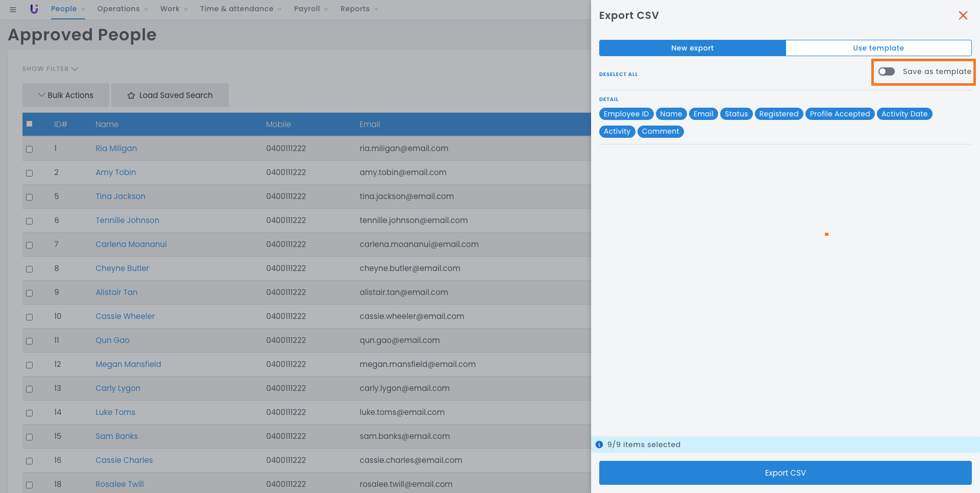Click the purple U logo icon
Viewport: 980px width, 493px height.
pyautogui.click(x=34, y=9)
